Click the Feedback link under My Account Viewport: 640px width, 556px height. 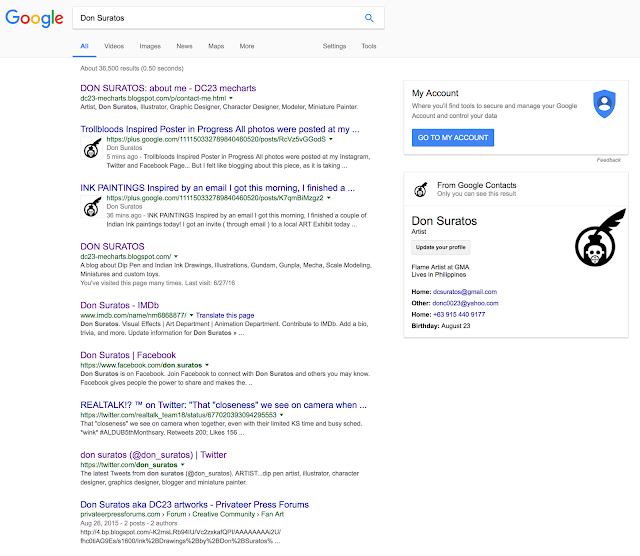pos(609,160)
